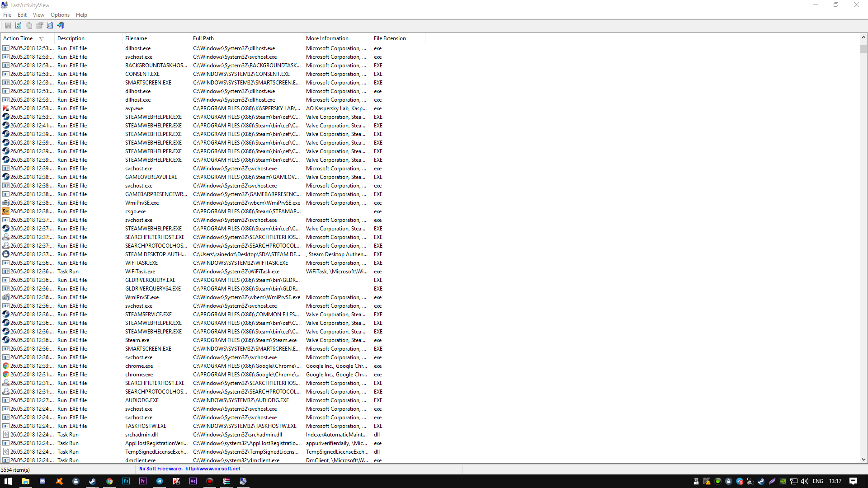Image resolution: width=868 pixels, height=488 pixels.
Task: Click the Find magnifier toolbar icon
Action: [50, 26]
